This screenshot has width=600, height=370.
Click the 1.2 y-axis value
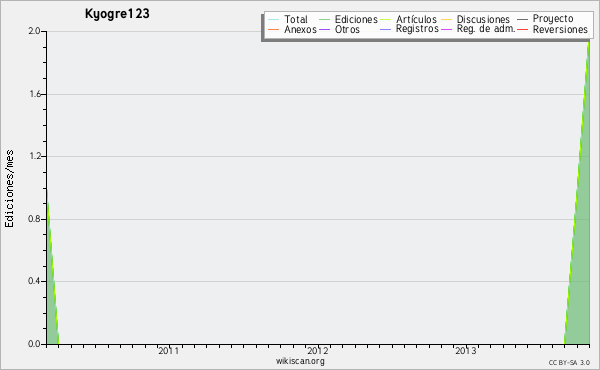pos(34,156)
